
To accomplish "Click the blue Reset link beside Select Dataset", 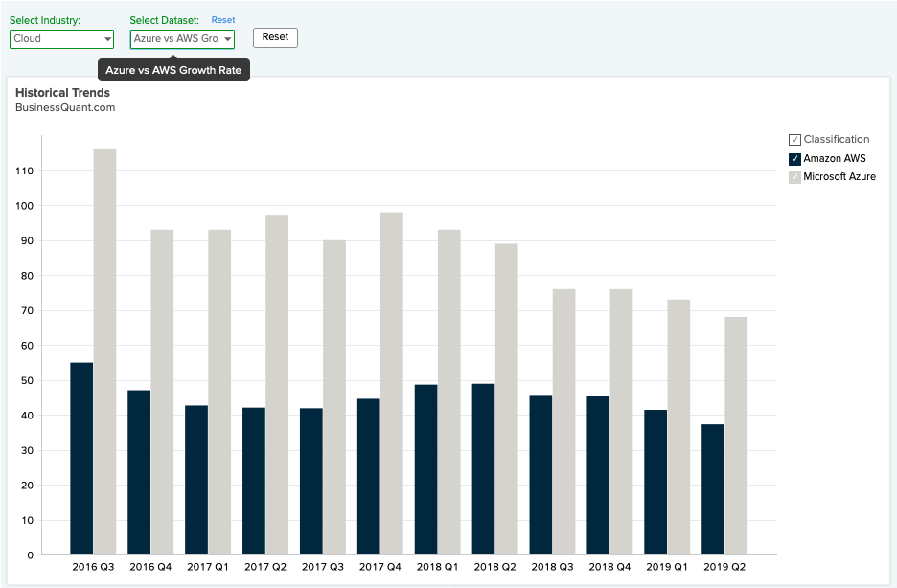I will click(x=223, y=20).
